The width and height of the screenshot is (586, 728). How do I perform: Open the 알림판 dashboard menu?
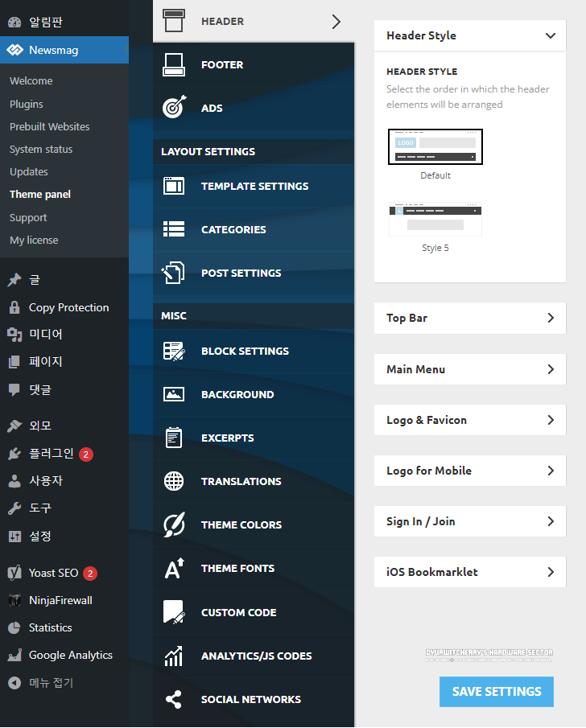pos(64,22)
